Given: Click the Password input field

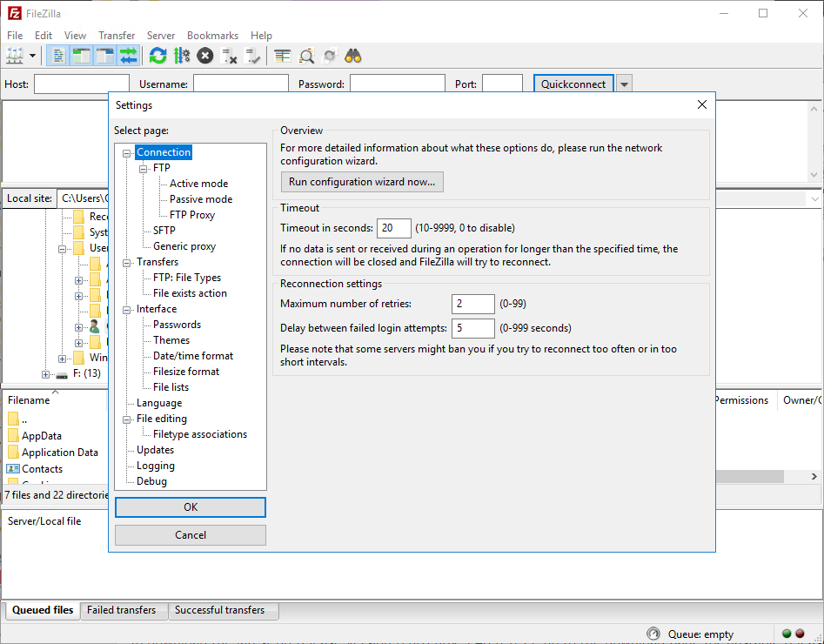Looking at the screenshot, I should 398,84.
